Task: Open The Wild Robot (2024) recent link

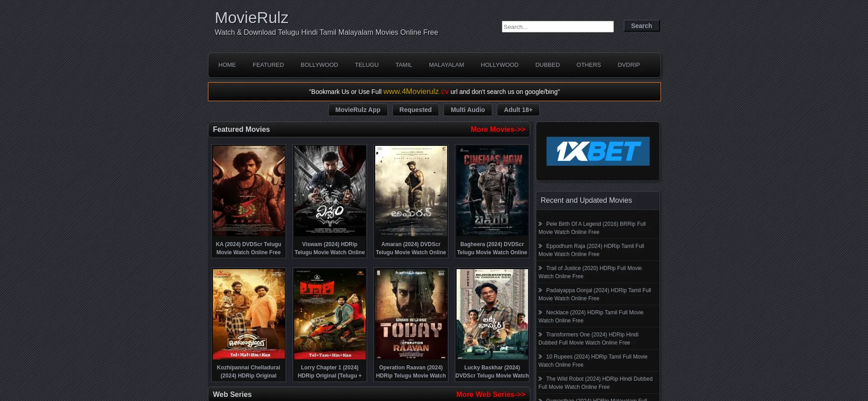Action: point(596,383)
